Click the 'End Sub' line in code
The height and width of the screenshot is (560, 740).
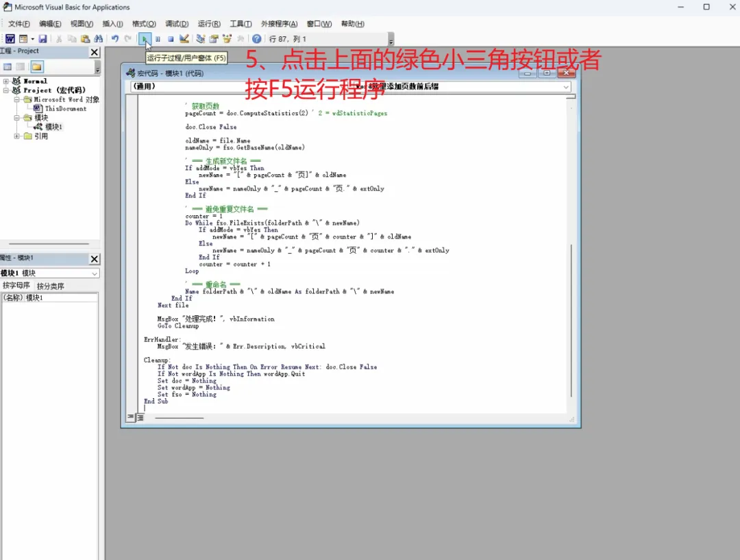156,402
